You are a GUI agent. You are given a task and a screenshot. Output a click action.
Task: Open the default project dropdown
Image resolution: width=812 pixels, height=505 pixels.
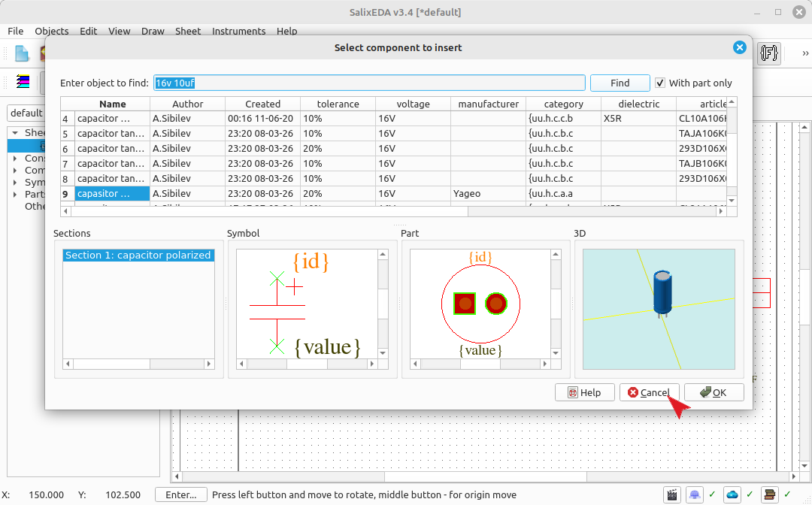tap(26, 113)
